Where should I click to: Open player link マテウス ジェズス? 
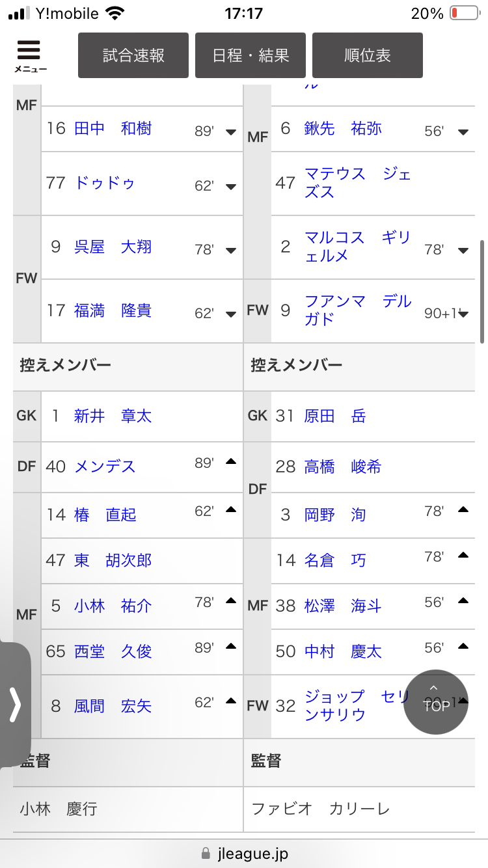357,183
